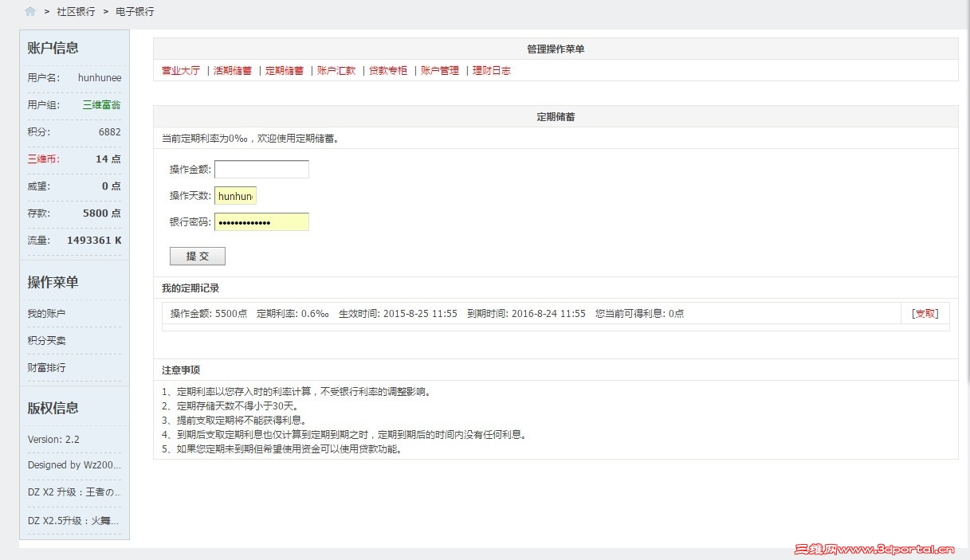This screenshot has width=970, height=560.
Task: Click 支取 link on deposit record
Action: (x=925, y=313)
